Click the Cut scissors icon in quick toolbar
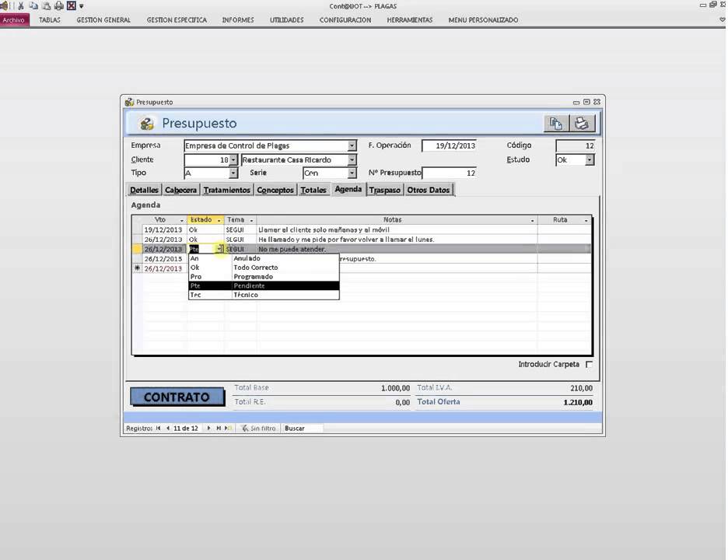The image size is (728, 560). [x=21, y=6]
